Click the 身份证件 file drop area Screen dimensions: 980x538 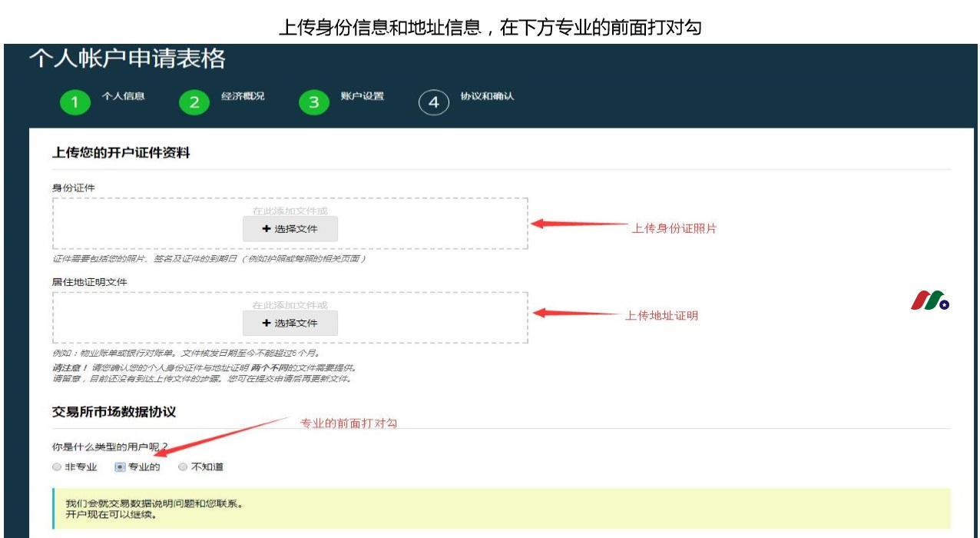(290, 224)
